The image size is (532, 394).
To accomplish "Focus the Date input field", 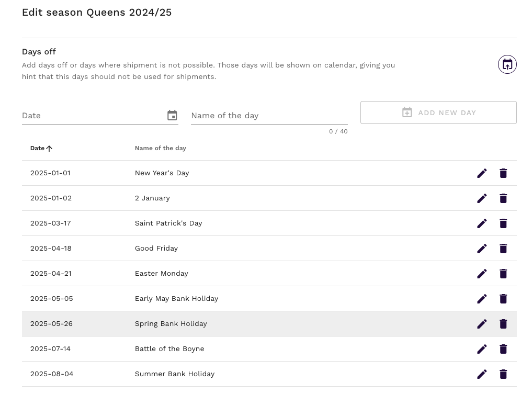I will point(92,116).
